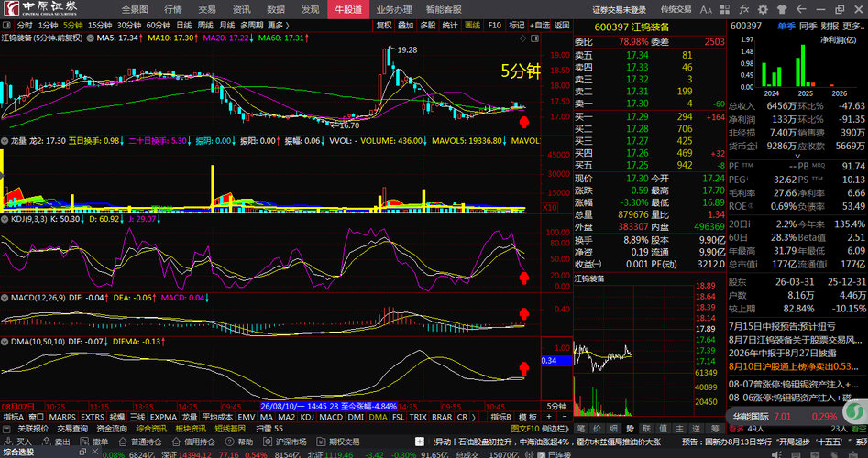Click the 华能国际 floating quote bar
The width and height of the screenshot is (868, 458).
pos(784,417)
